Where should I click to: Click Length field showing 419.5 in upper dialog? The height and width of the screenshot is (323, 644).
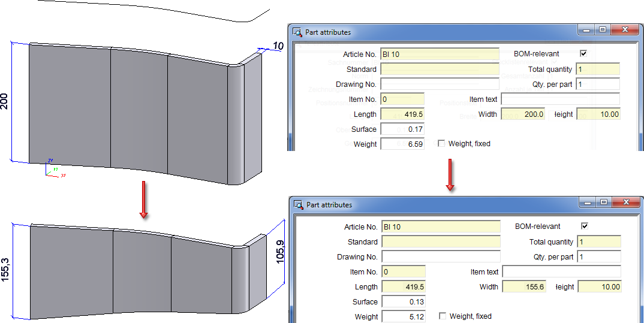(x=402, y=114)
